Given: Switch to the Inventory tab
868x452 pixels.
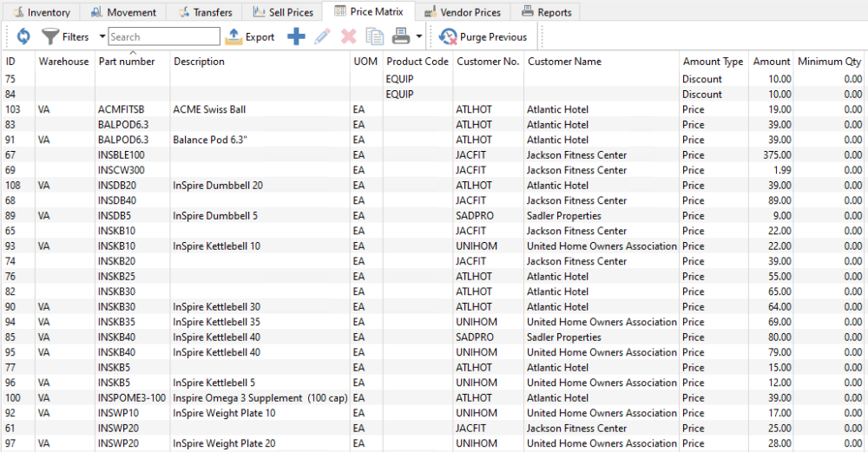Looking at the screenshot, I should click(x=42, y=12).
